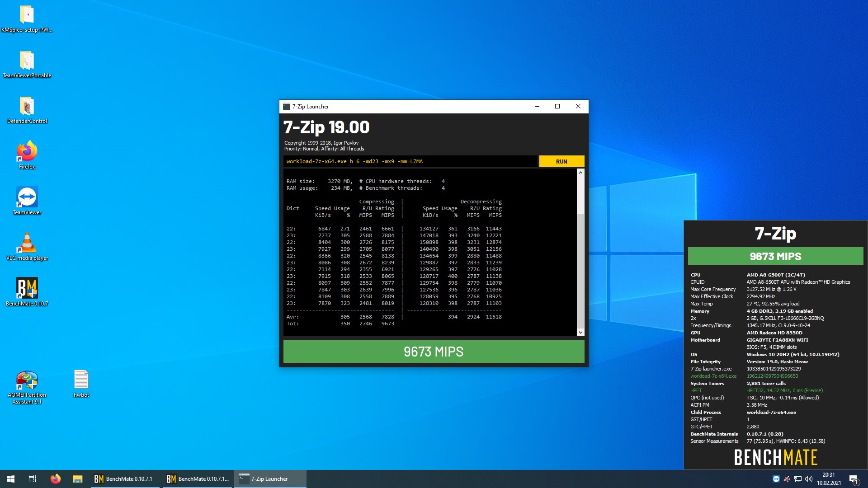This screenshot has height=488, width=868.
Task: Click the TeamViewer tray icon
Action: 776,479
